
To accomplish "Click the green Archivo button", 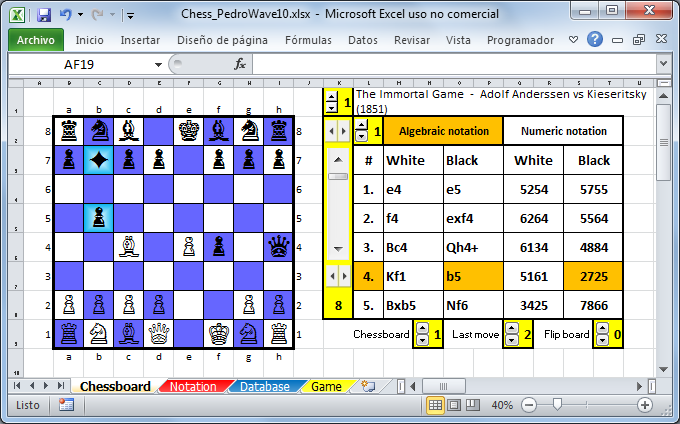I will 36,40.
